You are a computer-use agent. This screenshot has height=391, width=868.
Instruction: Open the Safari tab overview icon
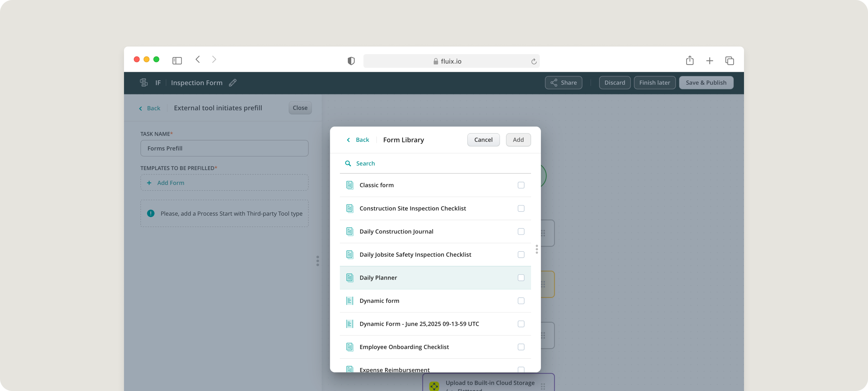(x=729, y=61)
